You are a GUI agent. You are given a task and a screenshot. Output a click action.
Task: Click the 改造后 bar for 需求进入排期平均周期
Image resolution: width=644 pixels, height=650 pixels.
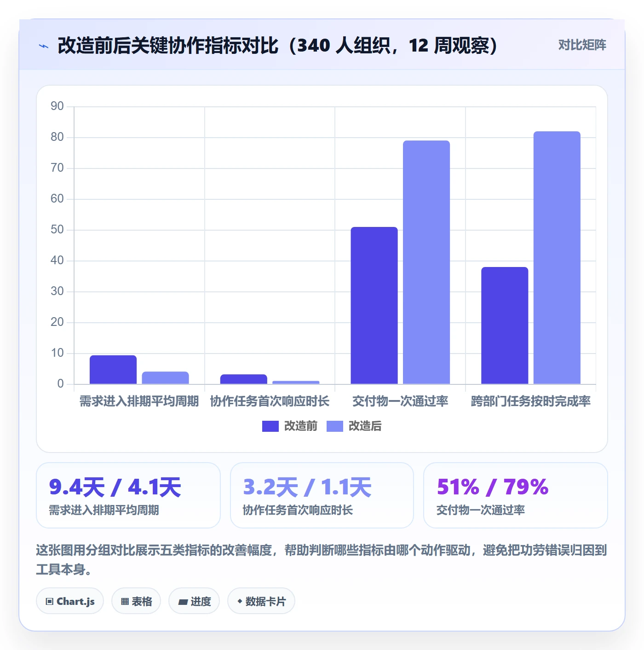pyautogui.click(x=165, y=377)
